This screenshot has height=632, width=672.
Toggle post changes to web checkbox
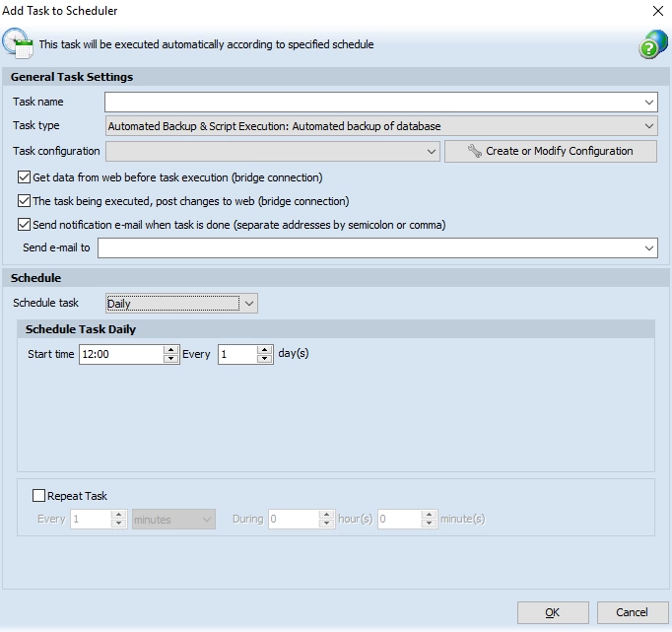(x=24, y=201)
